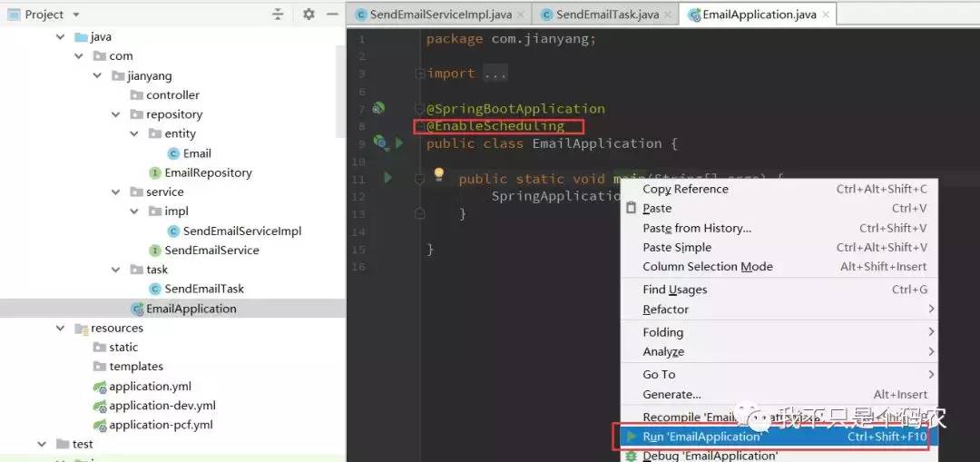Click the yellow lightbulb intention icon
The width and height of the screenshot is (980, 462).
click(439, 173)
